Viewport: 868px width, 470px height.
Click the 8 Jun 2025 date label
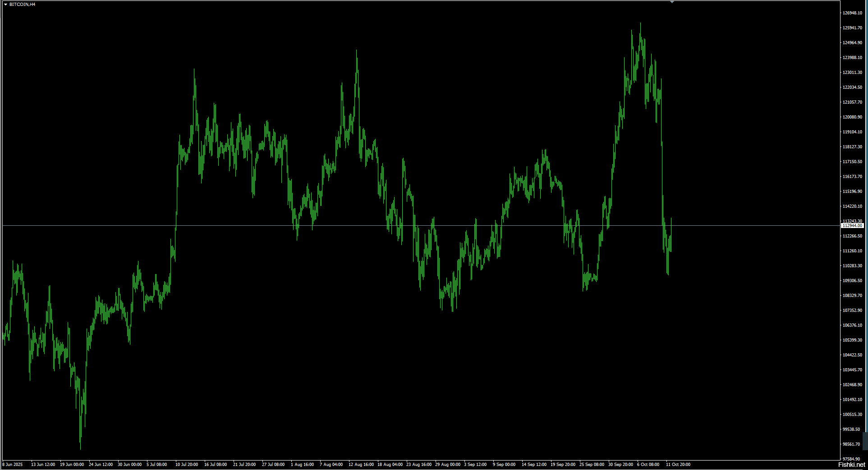13,465
